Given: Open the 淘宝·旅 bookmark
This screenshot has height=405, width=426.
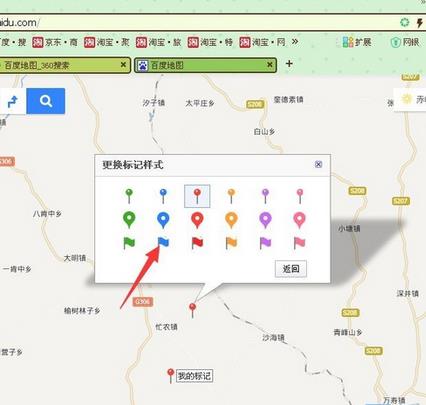Looking at the screenshot, I should 158,42.
